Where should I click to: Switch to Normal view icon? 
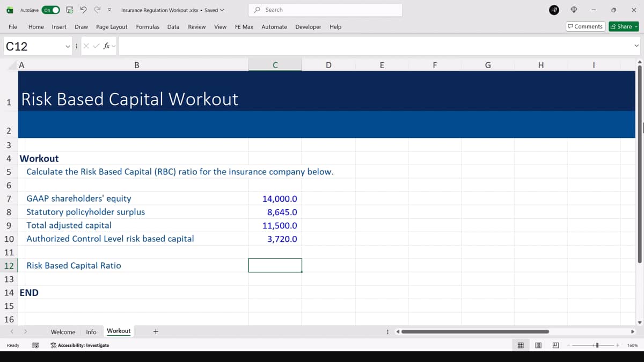[x=521, y=345]
